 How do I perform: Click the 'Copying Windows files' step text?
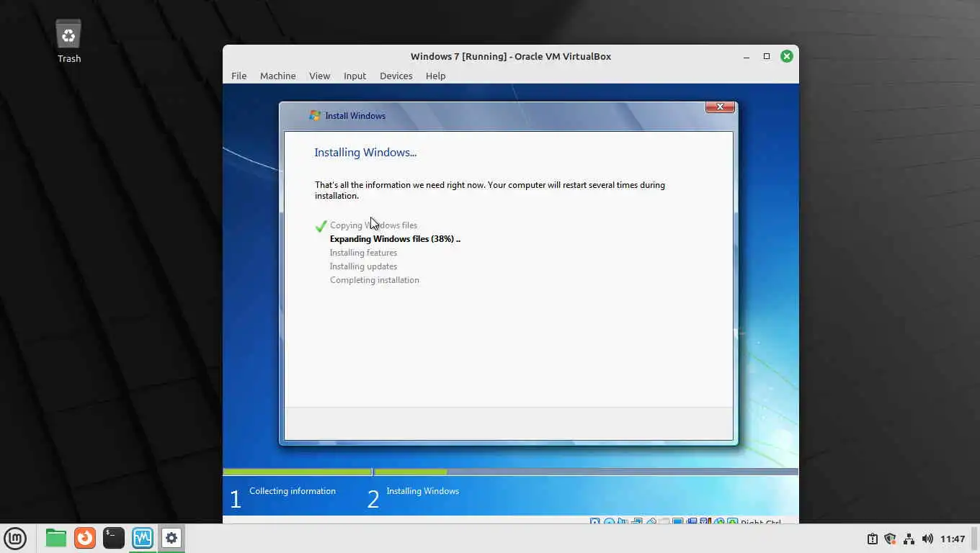(373, 225)
